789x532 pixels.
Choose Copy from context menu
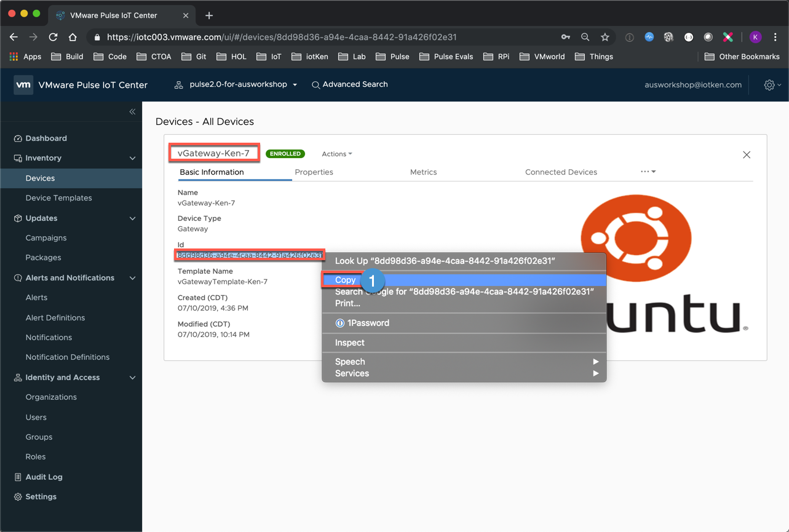464,280
